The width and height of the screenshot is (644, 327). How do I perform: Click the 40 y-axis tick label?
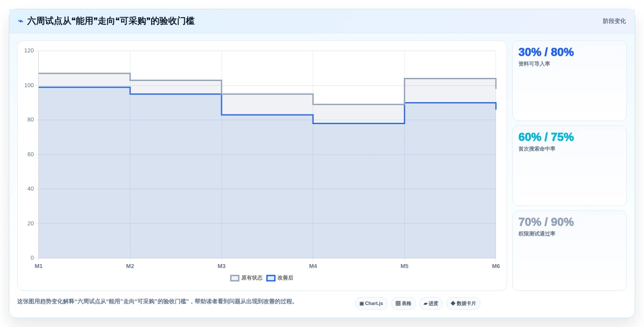pyautogui.click(x=30, y=189)
